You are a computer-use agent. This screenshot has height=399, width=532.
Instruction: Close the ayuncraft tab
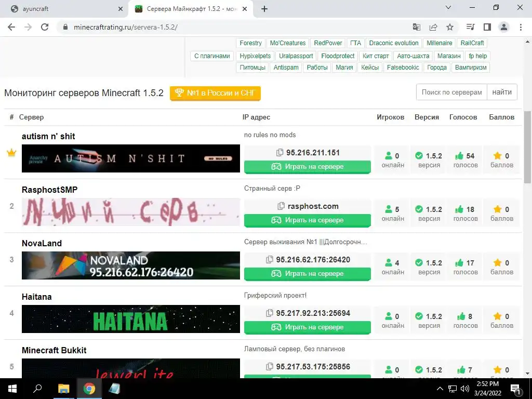click(x=121, y=9)
